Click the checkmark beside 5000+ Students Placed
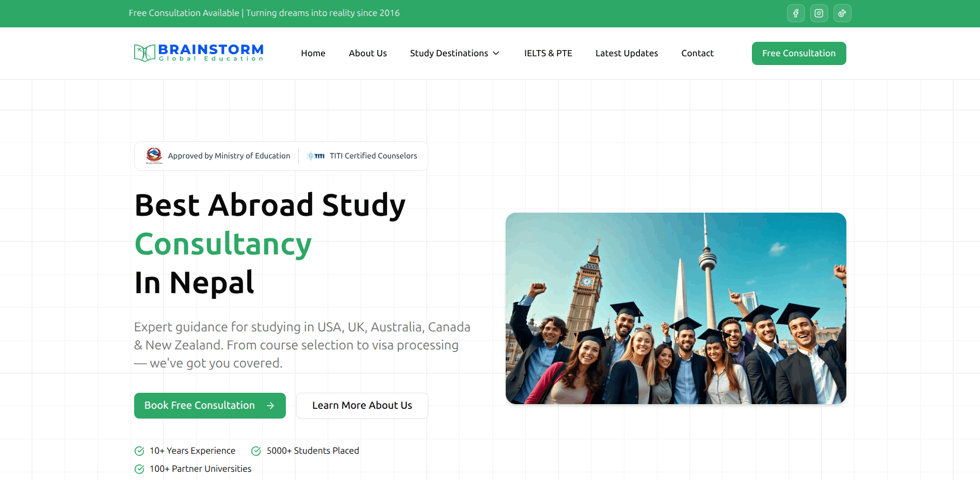Viewport: 980px width, 480px height. pos(255,451)
